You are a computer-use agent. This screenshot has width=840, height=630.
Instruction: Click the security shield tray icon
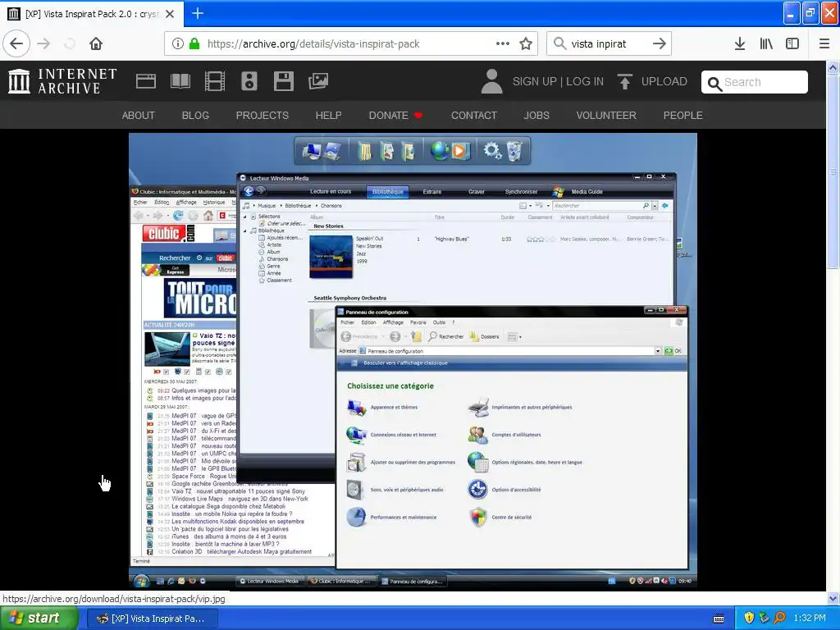click(x=749, y=618)
